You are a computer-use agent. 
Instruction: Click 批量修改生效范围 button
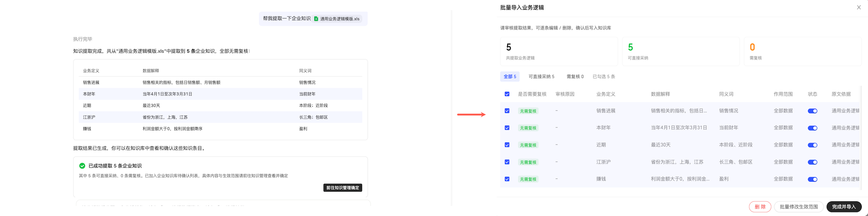[799, 207]
